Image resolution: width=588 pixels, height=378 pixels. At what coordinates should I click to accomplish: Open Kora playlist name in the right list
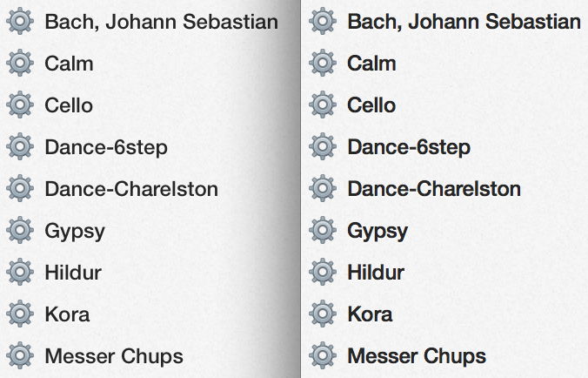(x=370, y=314)
